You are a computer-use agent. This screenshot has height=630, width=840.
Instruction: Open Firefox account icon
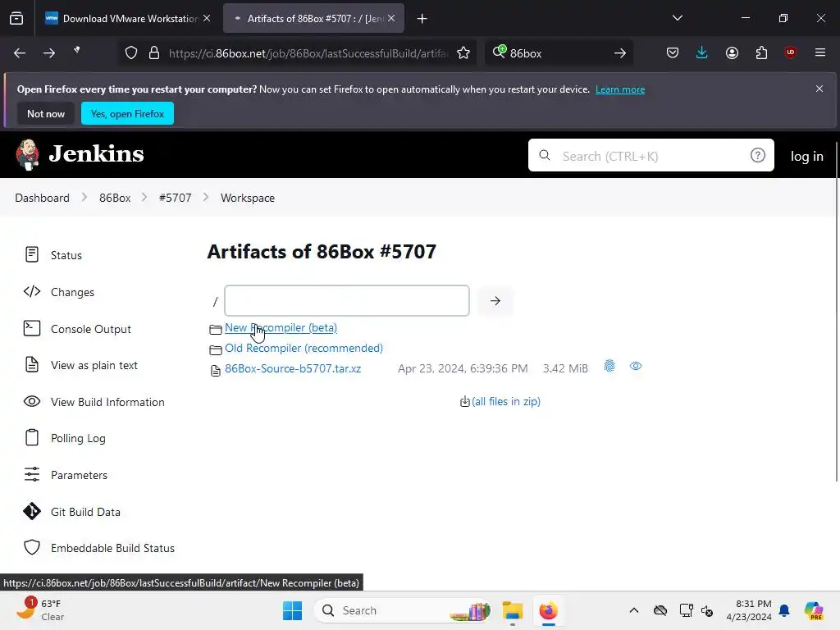(x=733, y=52)
